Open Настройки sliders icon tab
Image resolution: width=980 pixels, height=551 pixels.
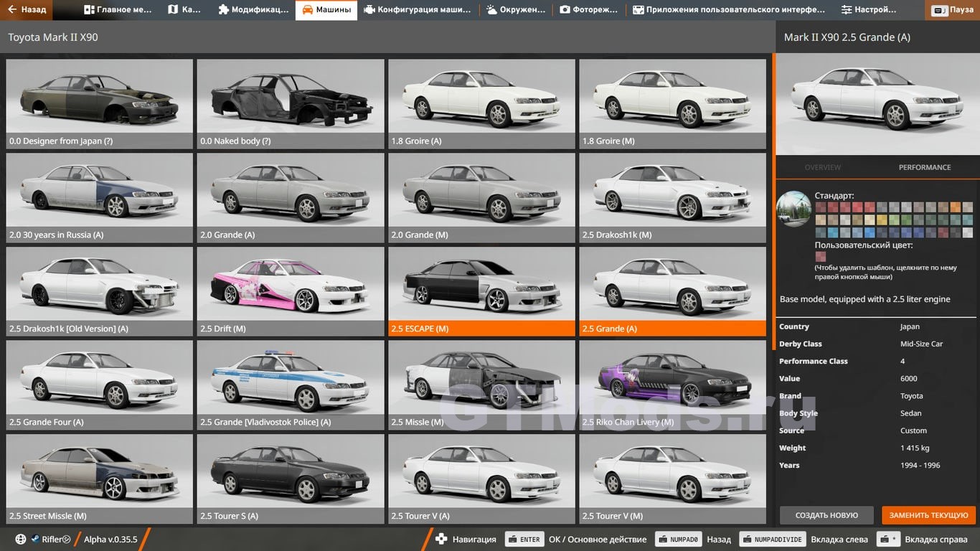coord(869,10)
